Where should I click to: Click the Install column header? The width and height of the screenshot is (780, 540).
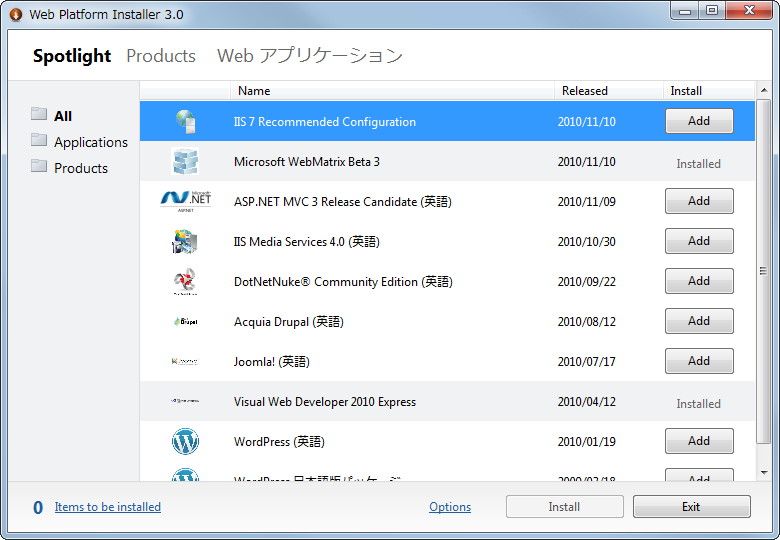tap(709, 90)
